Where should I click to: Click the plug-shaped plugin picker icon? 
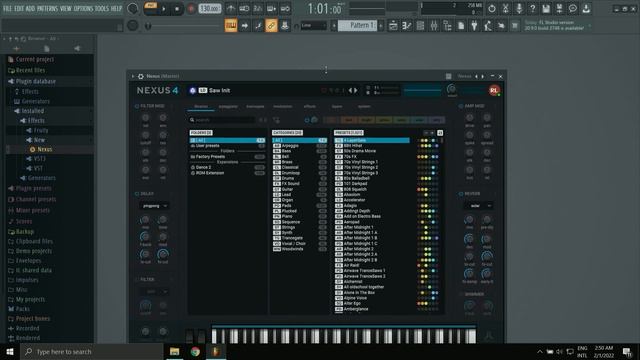click(474, 26)
